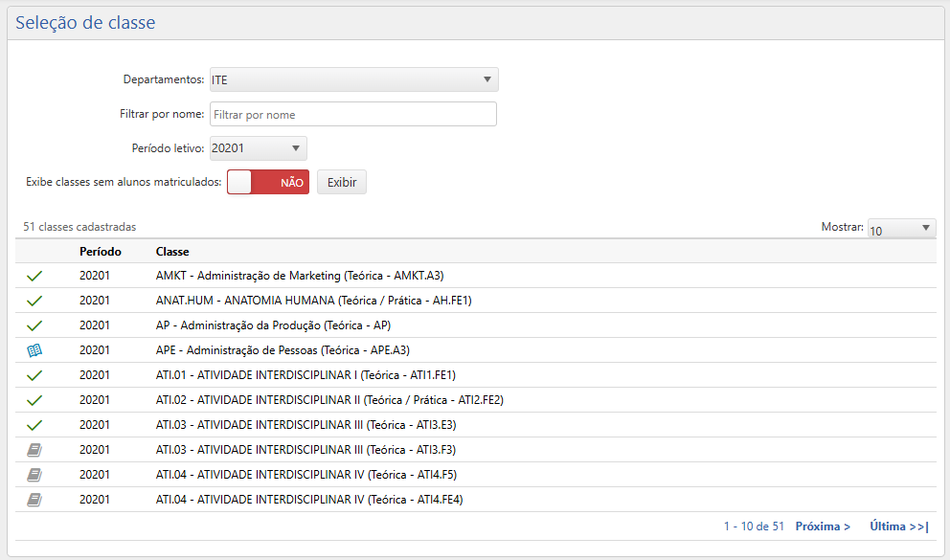Toggle the 'Exibe classes sem alunos matriculados' switch

[x=268, y=182]
